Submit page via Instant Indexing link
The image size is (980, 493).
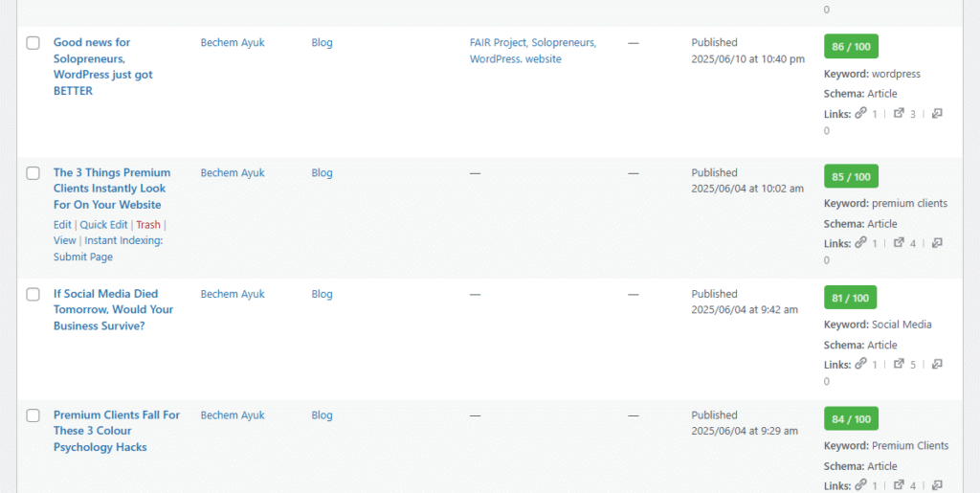[x=108, y=249]
